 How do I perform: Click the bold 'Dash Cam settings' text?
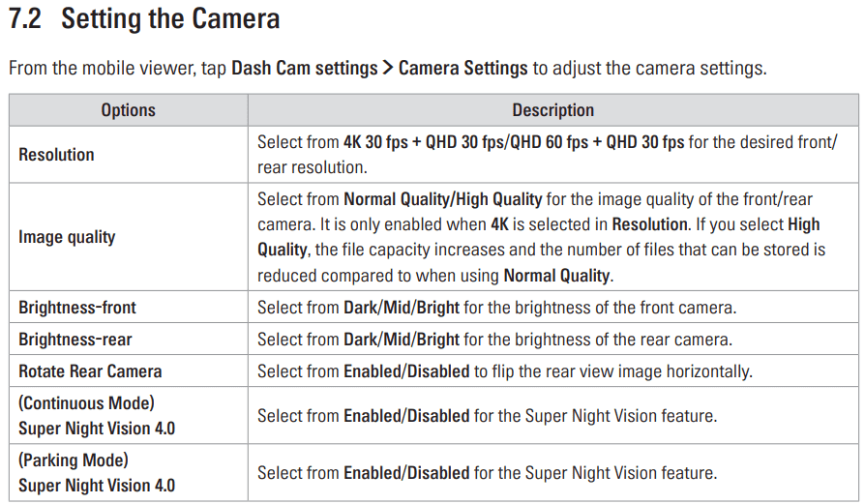pyautogui.click(x=305, y=68)
